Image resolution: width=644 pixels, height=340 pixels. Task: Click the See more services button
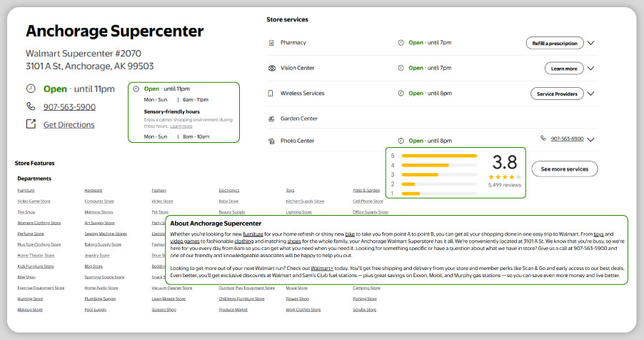tap(564, 169)
